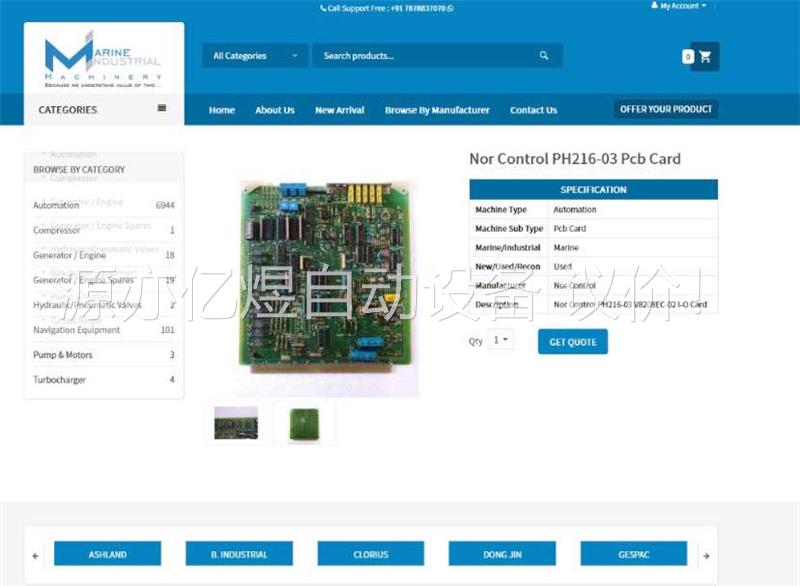Select the Generator / Engine category

[69, 255]
